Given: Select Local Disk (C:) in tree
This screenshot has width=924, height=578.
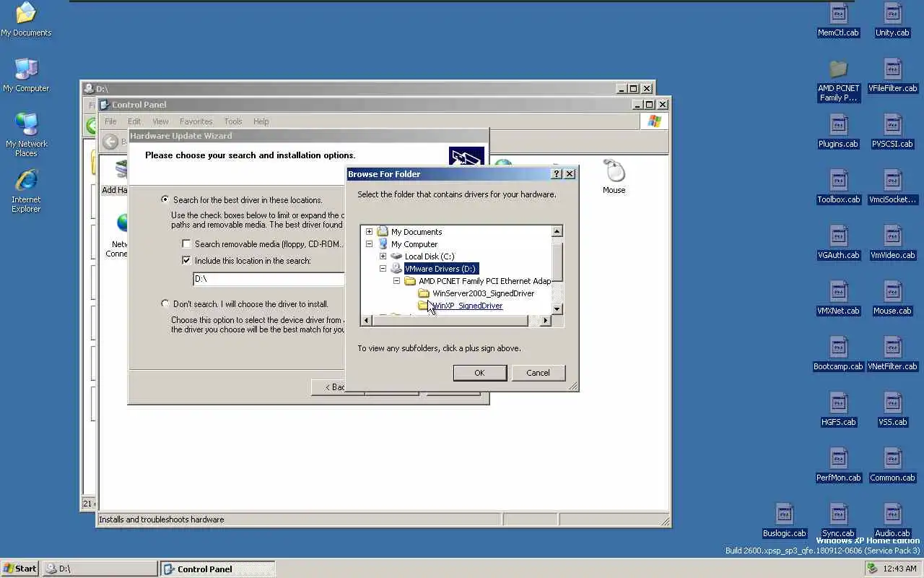Looking at the screenshot, I should [x=429, y=256].
